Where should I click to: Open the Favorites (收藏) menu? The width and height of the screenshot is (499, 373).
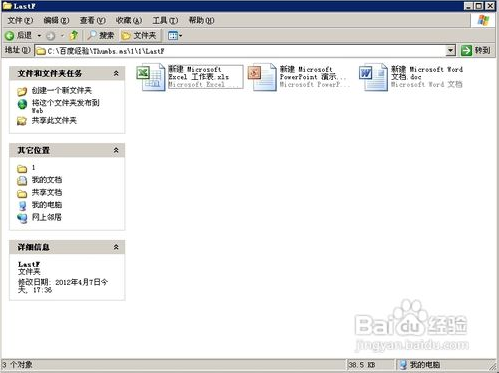click(129, 20)
